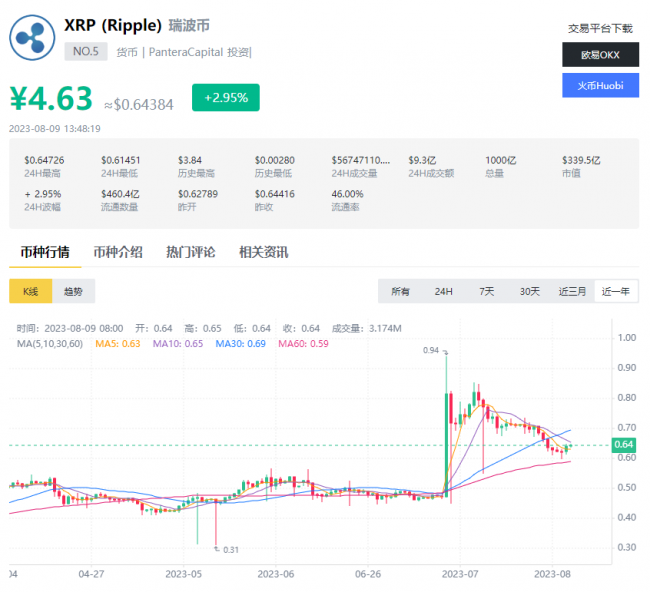Click the ≈$0.64384 dollar price
The height and width of the screenshot is (592, 650).
138,105
